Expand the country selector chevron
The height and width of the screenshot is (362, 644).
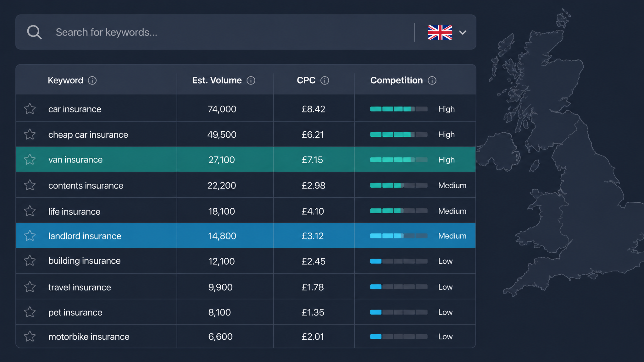[x=463, y=32]
